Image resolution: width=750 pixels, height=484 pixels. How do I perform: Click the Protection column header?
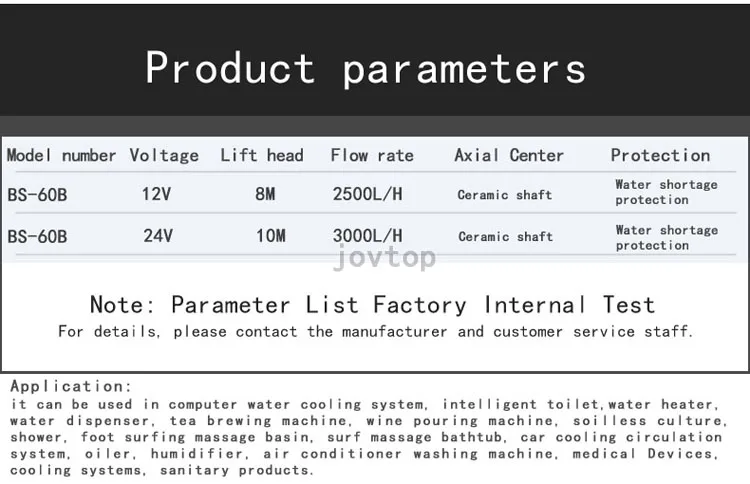click(x=660, y=155)
